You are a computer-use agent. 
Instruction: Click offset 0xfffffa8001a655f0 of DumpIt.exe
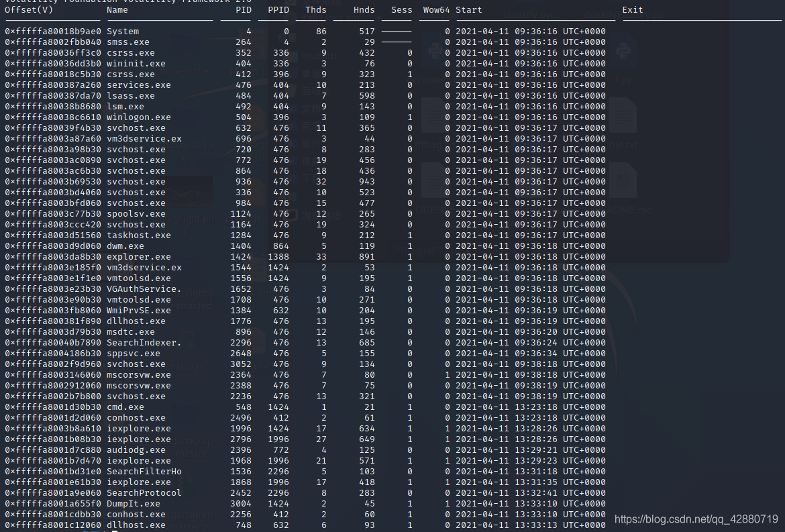(x=53, y=503)
